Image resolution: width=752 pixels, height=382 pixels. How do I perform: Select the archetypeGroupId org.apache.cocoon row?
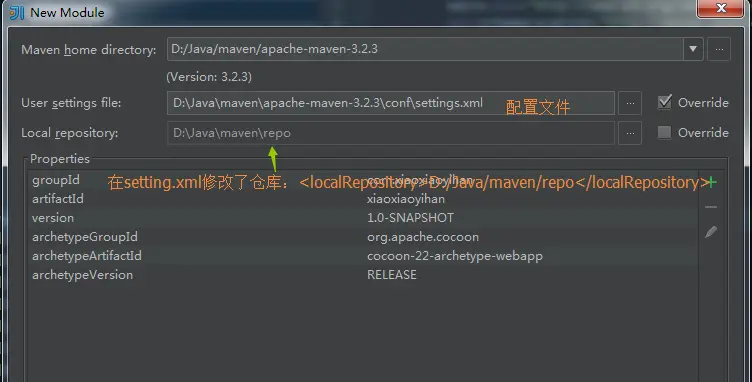pyautogui.click(x=363, y=237)
